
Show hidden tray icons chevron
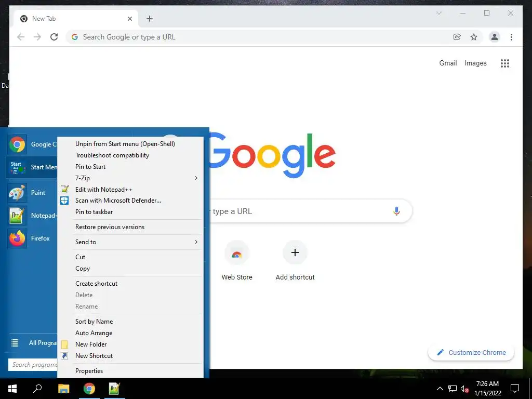(x=440, y=389)
